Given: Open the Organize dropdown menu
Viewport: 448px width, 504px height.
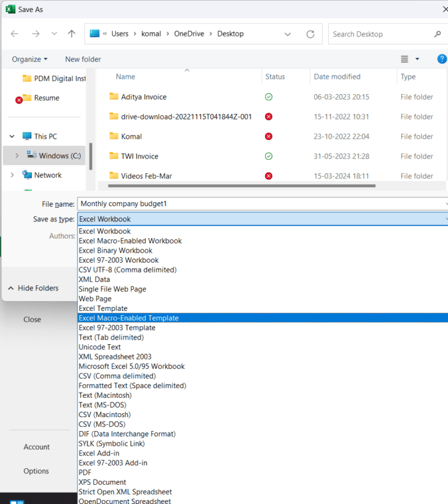Looking at the screenshot, I should pyautogui.click(x=29, y=59).
